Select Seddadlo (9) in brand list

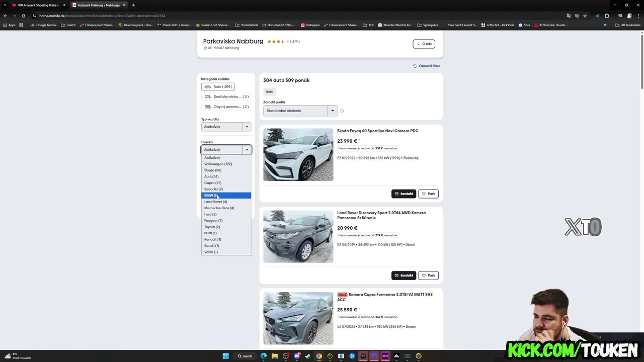pyautogui.click(x=226, y=189)
